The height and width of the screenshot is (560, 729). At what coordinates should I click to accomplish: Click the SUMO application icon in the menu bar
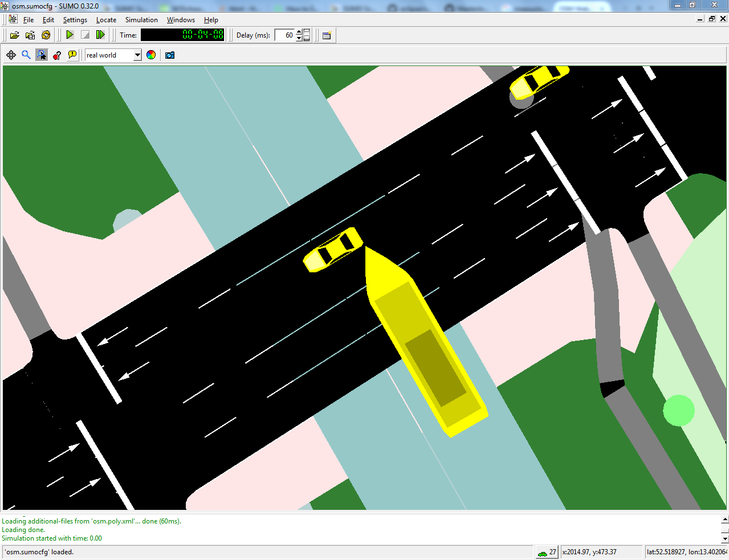coord(13,19)
